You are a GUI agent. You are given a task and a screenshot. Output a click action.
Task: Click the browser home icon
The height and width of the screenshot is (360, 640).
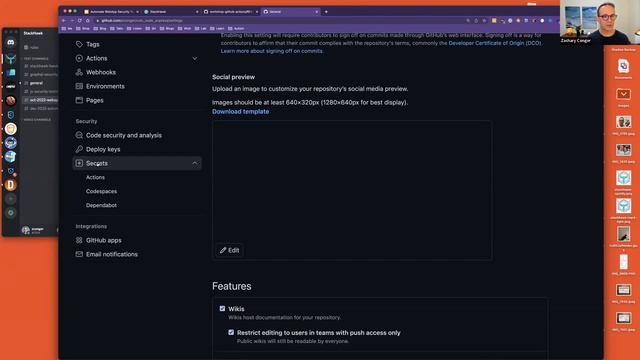coord(87,20)
